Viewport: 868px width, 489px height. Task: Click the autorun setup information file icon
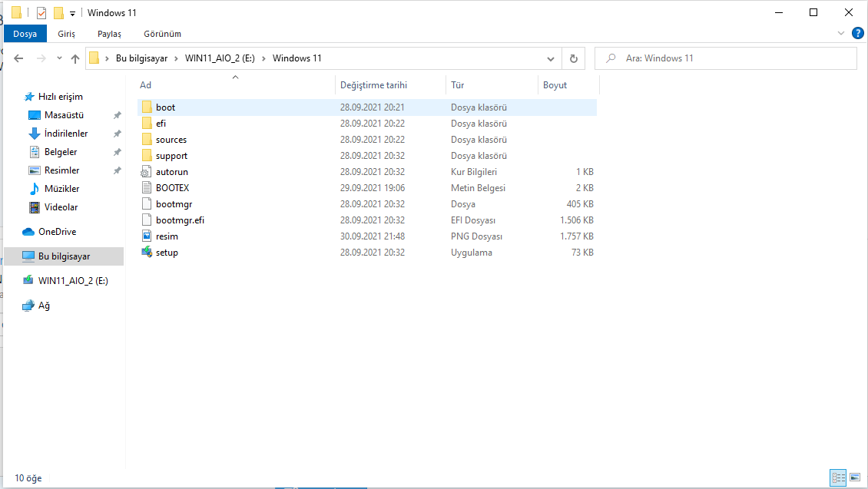147,172
